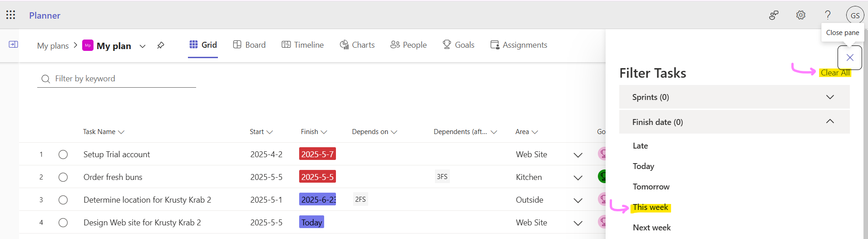Select 'Design Web site for Krusty Krab 2'
The width and height of the screenshot is (868, 239).
[x=142, y=223]
